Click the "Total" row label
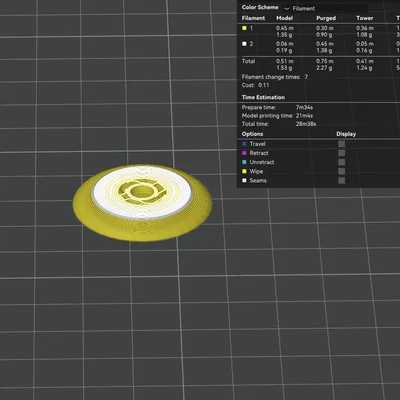 click(248, 61)
